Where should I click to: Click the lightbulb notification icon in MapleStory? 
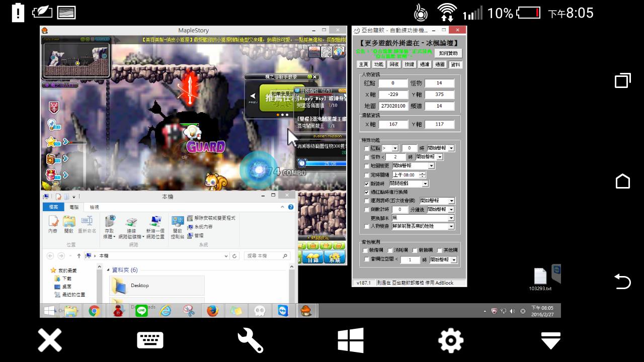pyautogui.click(x=52, y=125)
